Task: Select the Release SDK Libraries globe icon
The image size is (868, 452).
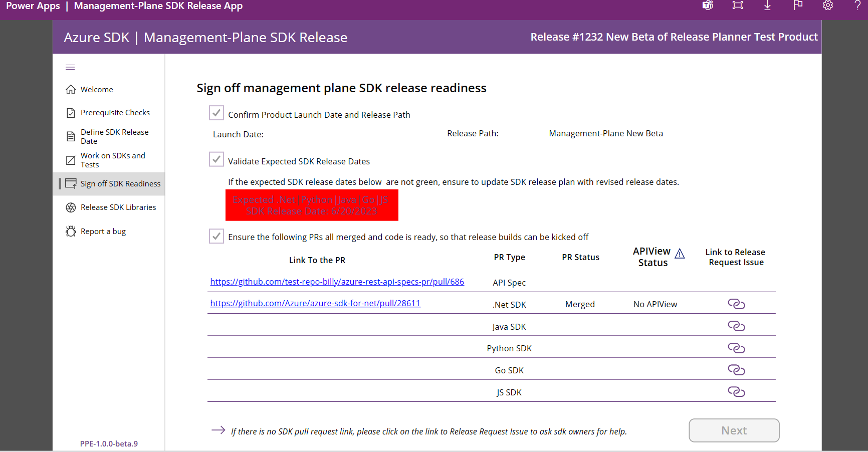Action: pos(71,207)
